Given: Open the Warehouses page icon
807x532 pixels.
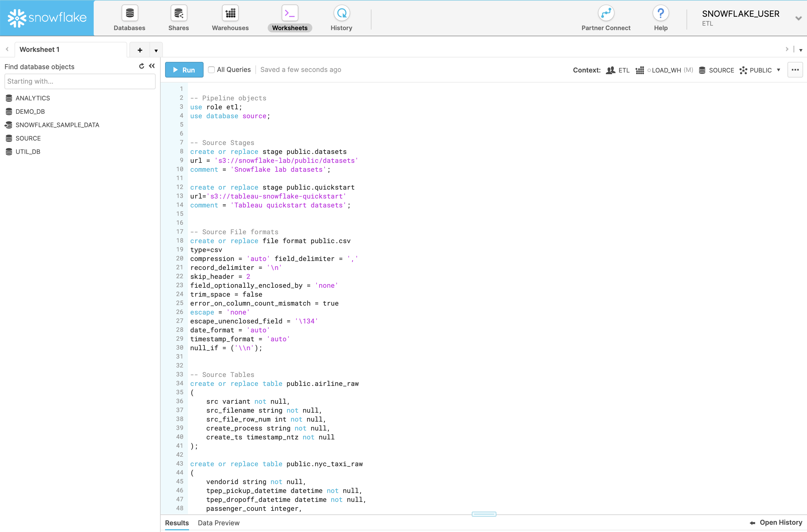Looking at the screenshot, I should point(230,13).
